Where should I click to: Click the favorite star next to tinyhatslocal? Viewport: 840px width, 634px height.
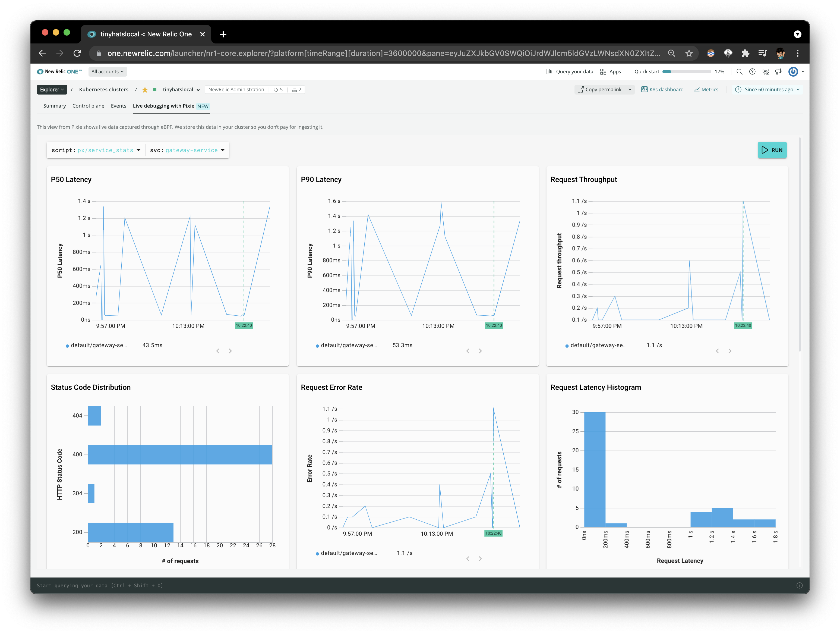145,90
